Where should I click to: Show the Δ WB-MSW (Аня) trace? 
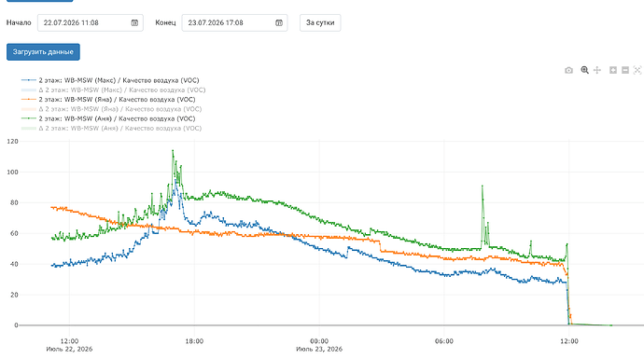click(x=112, y=129)
